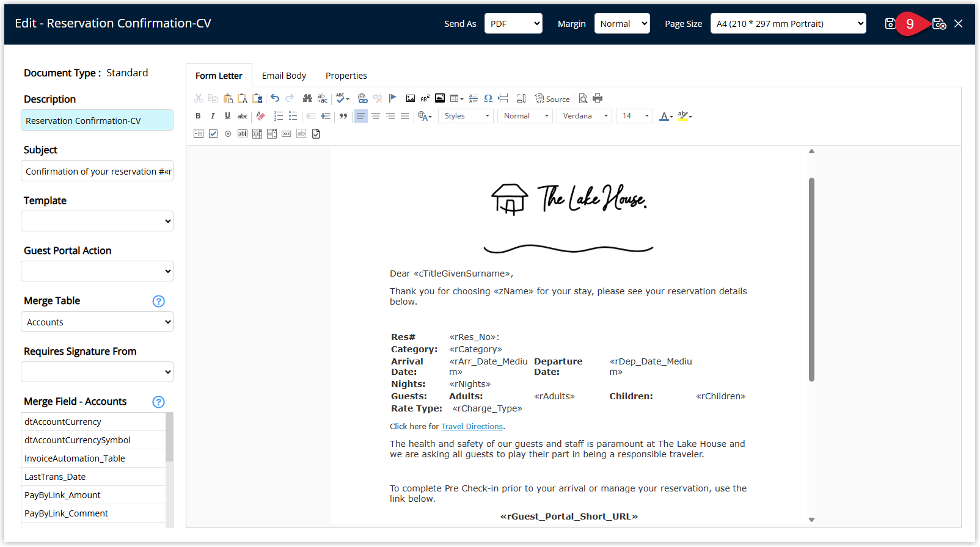Switch to the Properties tab

point(346,76)
